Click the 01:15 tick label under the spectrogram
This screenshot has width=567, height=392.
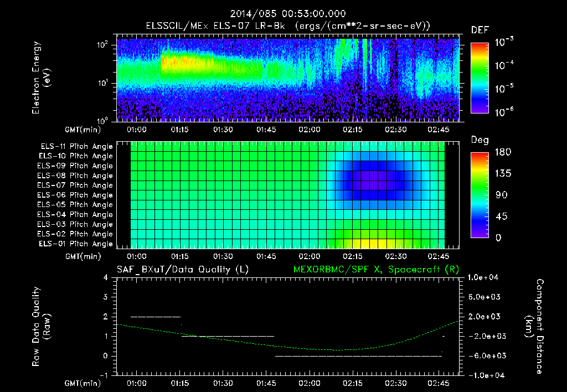tap(180, 130)
